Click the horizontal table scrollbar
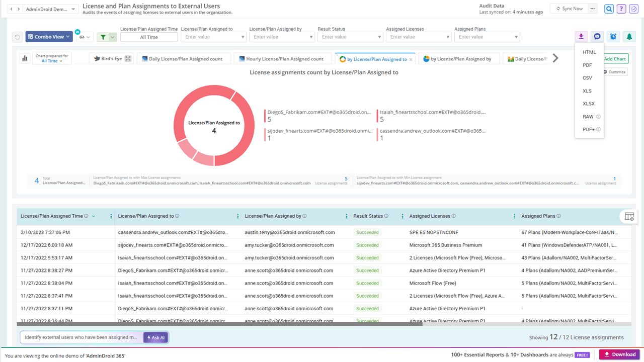This screenshot has height=362, width=644. click(x=219, y=324)
